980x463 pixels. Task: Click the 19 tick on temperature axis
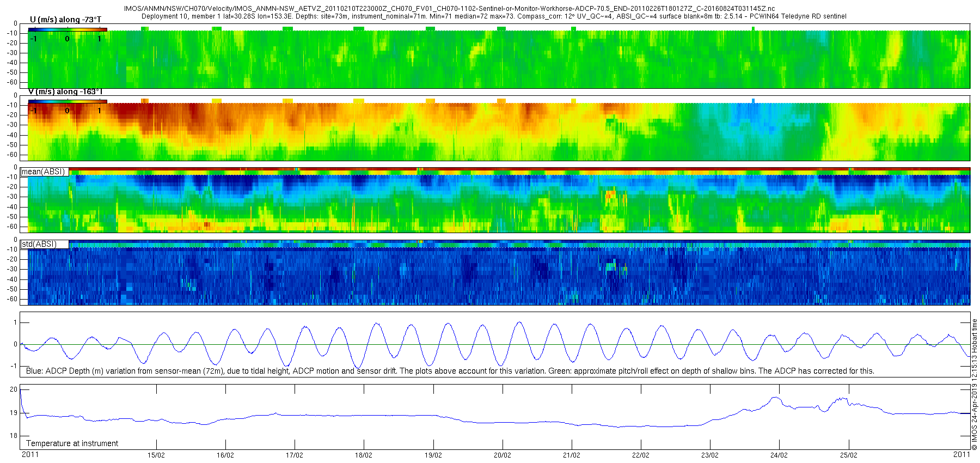14,413
